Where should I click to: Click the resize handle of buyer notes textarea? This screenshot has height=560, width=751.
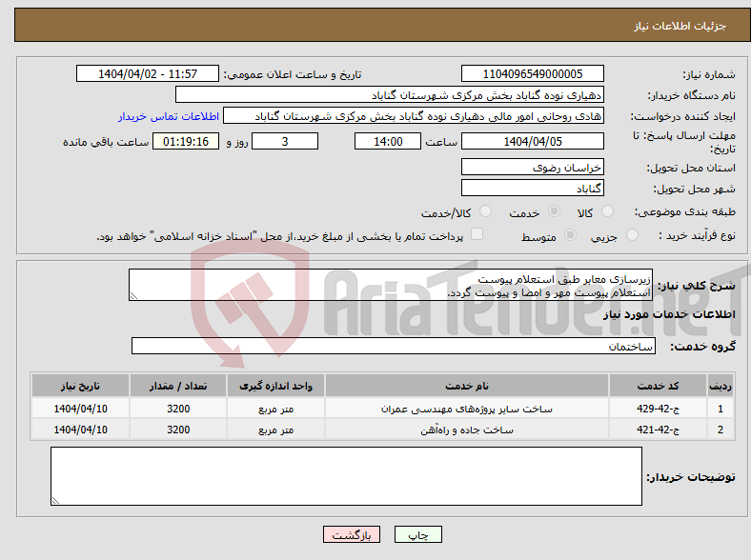[55, 500]
